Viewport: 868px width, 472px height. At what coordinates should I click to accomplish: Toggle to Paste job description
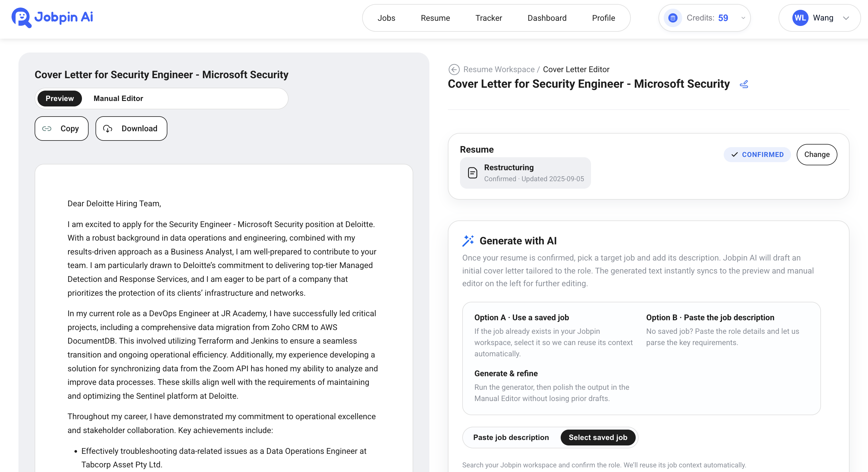click(x=511, y=437)
